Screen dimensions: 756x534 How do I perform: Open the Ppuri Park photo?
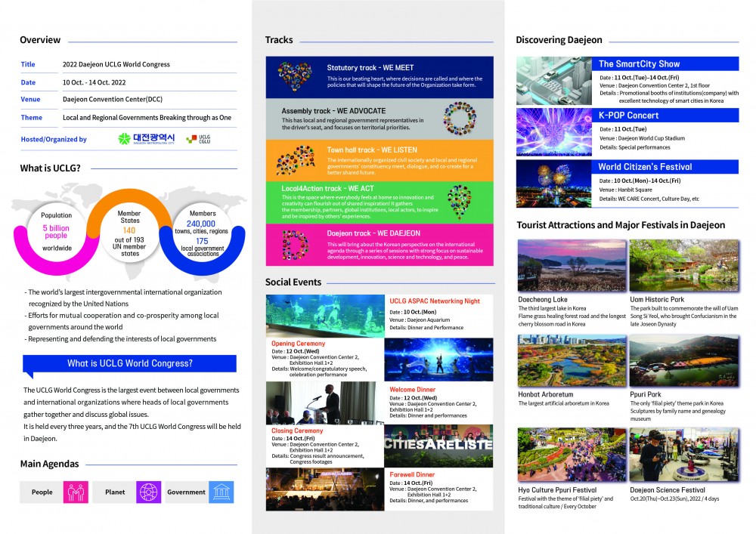click(684, 360)
